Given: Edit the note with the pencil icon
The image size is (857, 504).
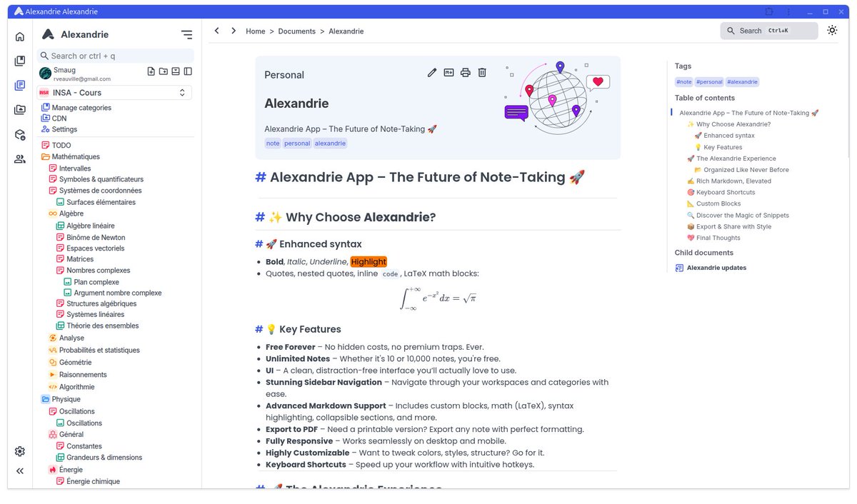Looking at the screenshot, I should [432, 72].
